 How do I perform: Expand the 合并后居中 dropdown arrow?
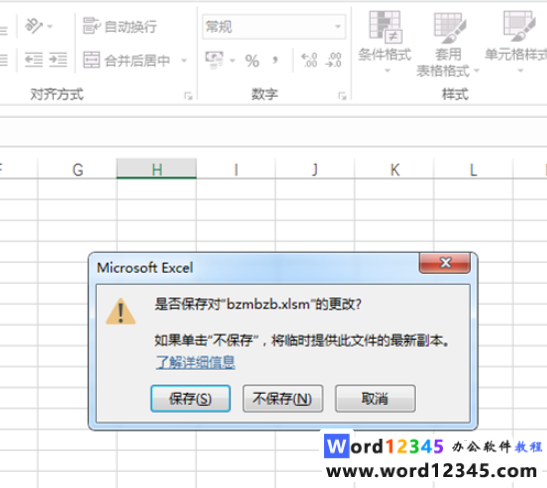point(184,61)
